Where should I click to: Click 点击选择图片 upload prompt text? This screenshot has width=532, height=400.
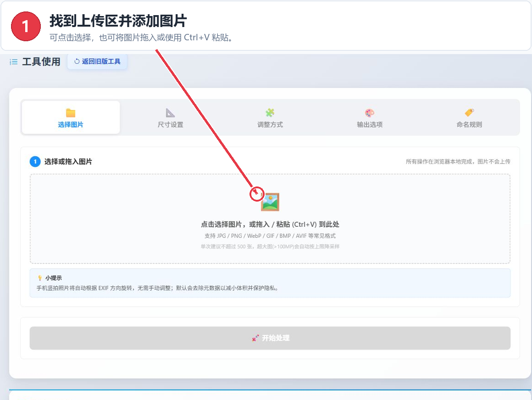(x=270, y=225)
